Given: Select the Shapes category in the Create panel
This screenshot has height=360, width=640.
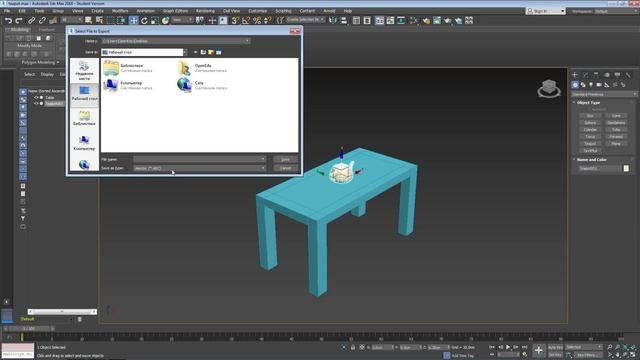Looking at the screenshot, I should [x=583, y=85].
